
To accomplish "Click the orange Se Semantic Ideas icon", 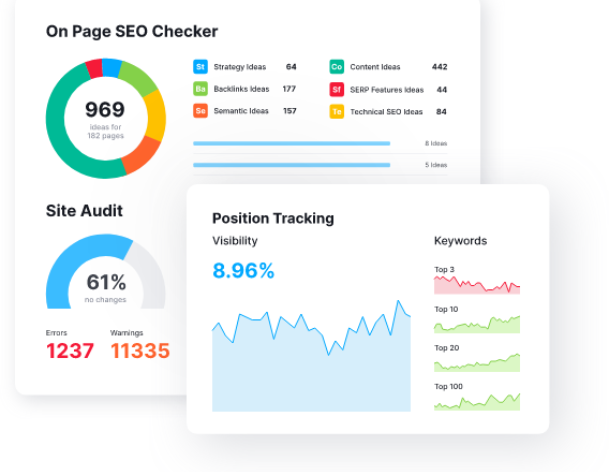I will 200,111.
